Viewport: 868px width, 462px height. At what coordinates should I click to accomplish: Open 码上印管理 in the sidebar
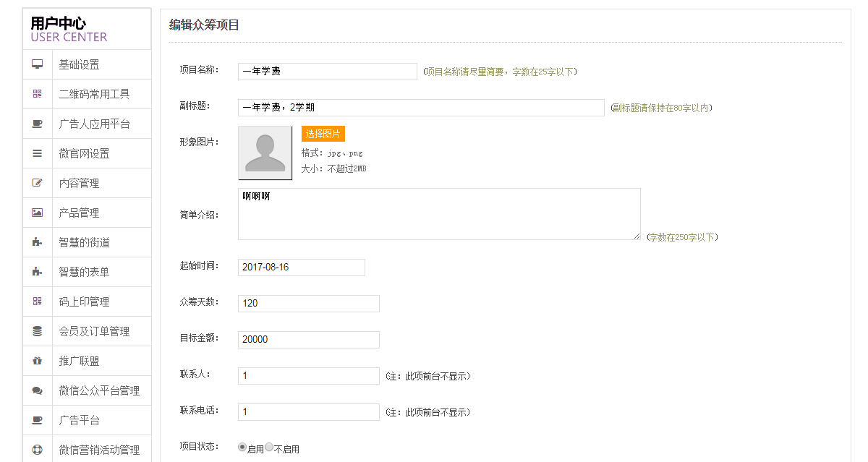click(x=84, y=301)
